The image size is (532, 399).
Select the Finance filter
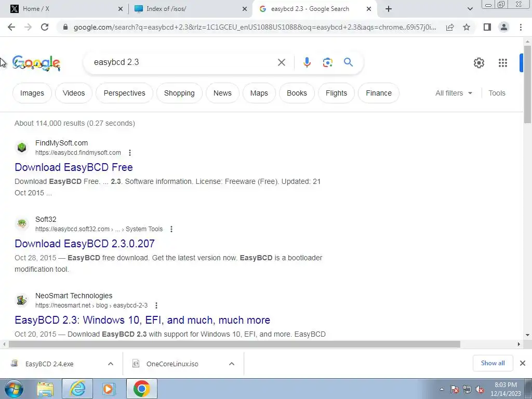[379, 93]
